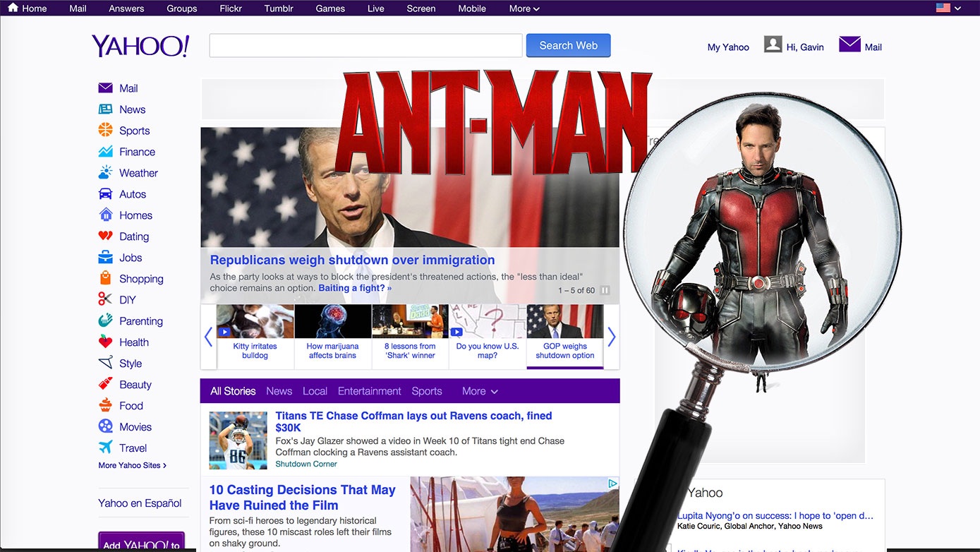Viewport: 980px width, 552px height.
Task: Click the Homes house icon
Action: pyautogui.click(x=105, y=215)
